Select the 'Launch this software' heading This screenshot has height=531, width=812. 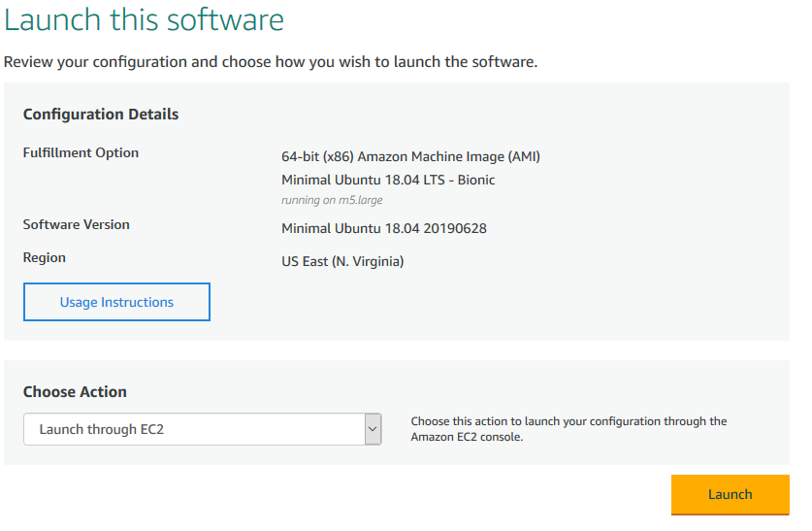pyautogui.click(x=144, y=20)
